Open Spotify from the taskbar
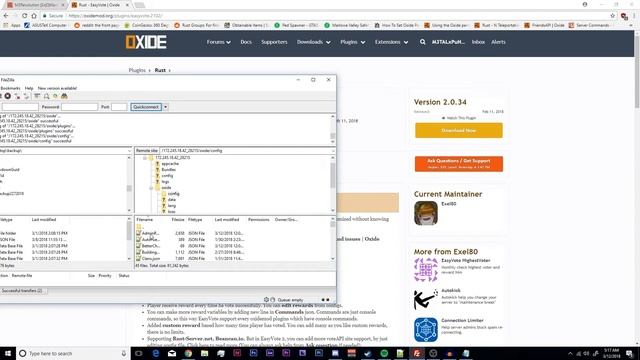640x360 pixels. tap(384, 353)
